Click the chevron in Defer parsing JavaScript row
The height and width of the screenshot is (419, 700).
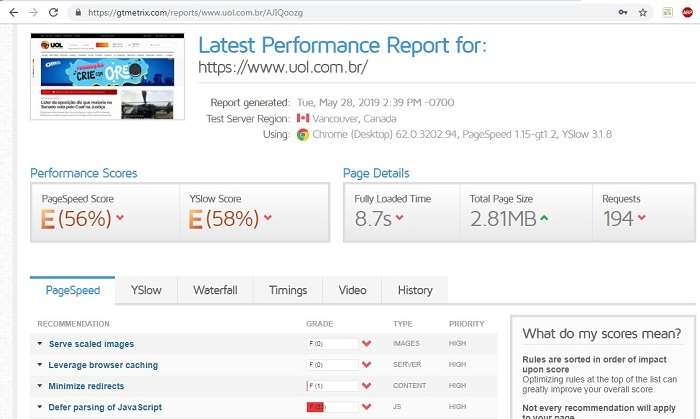tap(367, 407)
